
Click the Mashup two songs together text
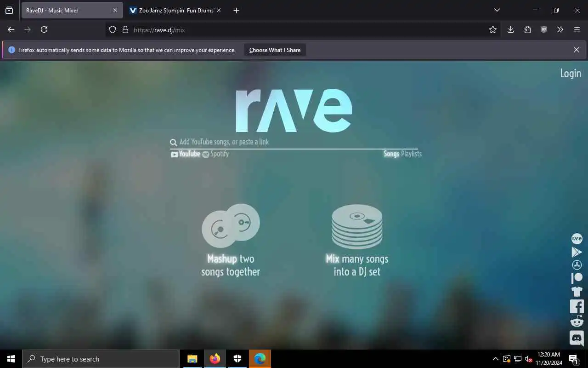pyautogui.click(x=231, y=265)
